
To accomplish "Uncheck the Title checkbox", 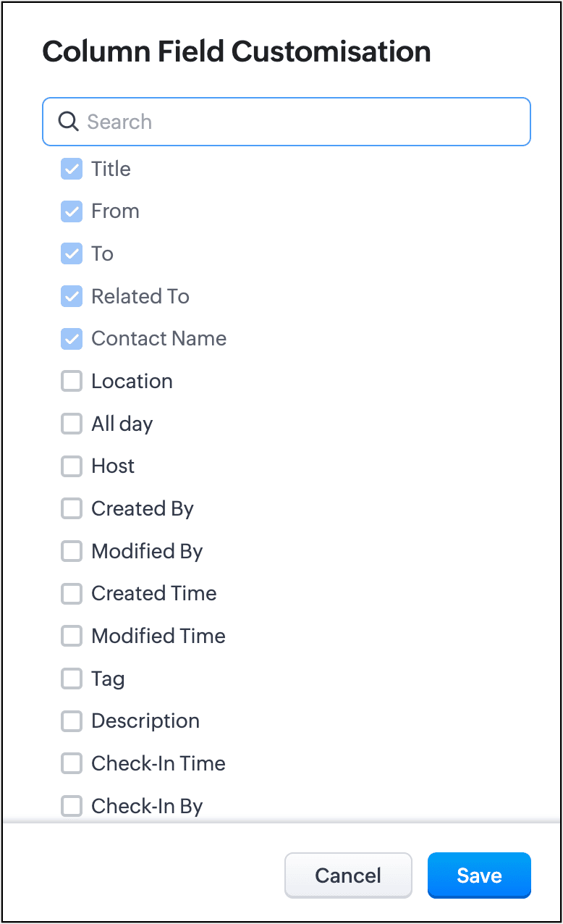I will pos(72,169).
